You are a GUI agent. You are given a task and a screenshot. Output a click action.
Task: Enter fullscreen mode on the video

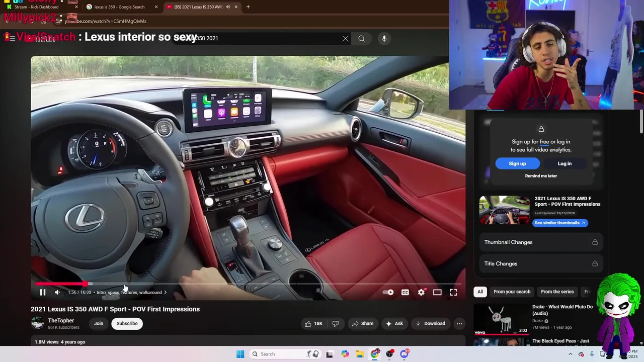point(453,292)
